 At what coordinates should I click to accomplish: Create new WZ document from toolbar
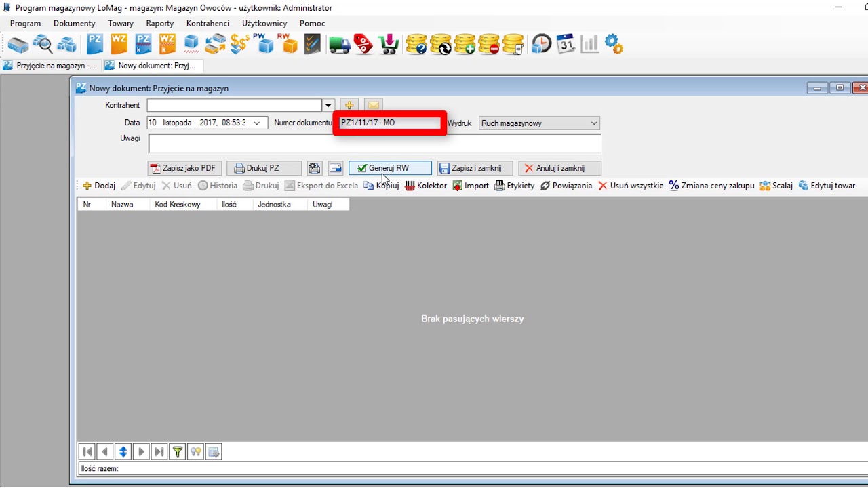[119, 45]
